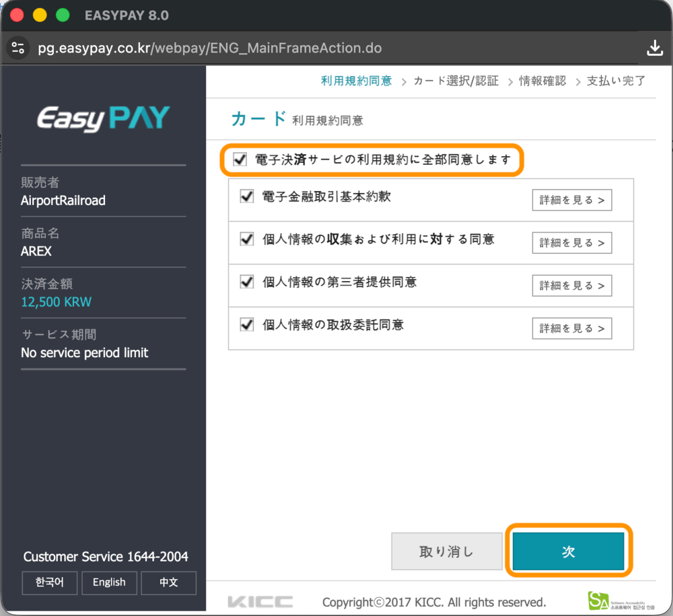Click the 取り消し button

[447, 551]
